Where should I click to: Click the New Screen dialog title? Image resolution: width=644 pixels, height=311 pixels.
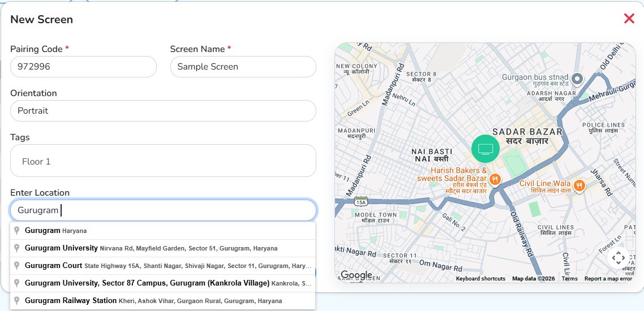point(41,19)
